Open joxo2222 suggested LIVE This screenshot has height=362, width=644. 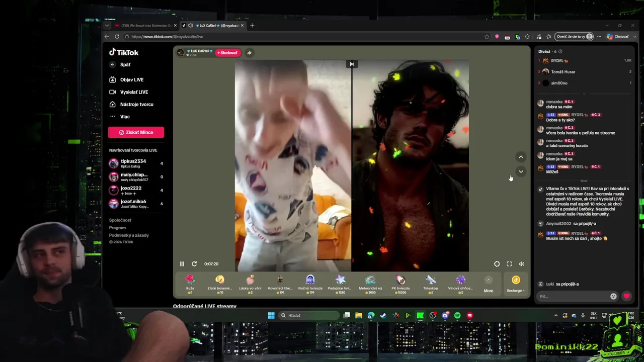tap(136, 190)
